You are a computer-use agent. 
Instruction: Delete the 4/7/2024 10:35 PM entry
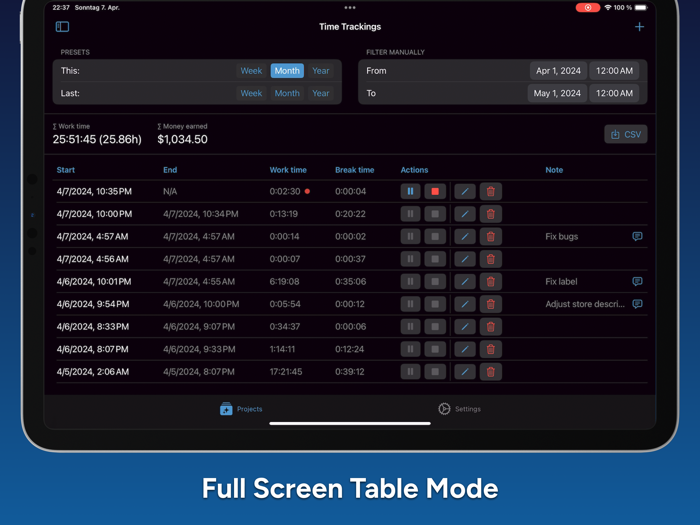pos(491,192)
